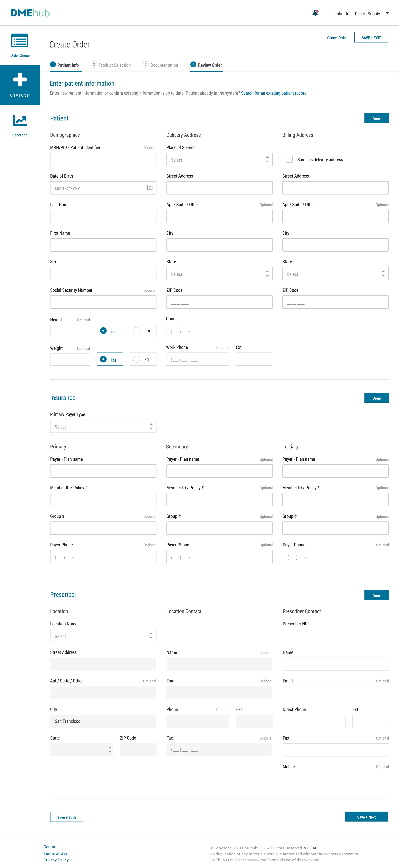Select the kg weight unit radio
Screen dimensions: 399x868
[x=137, y=359]
